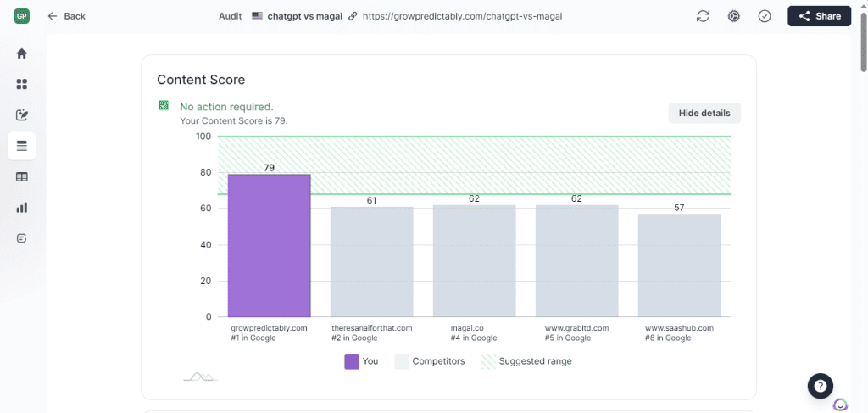The width and height of the screenshot is (868, 413).
Task: Click the 'magai.co' axis label
Action: 467,327
